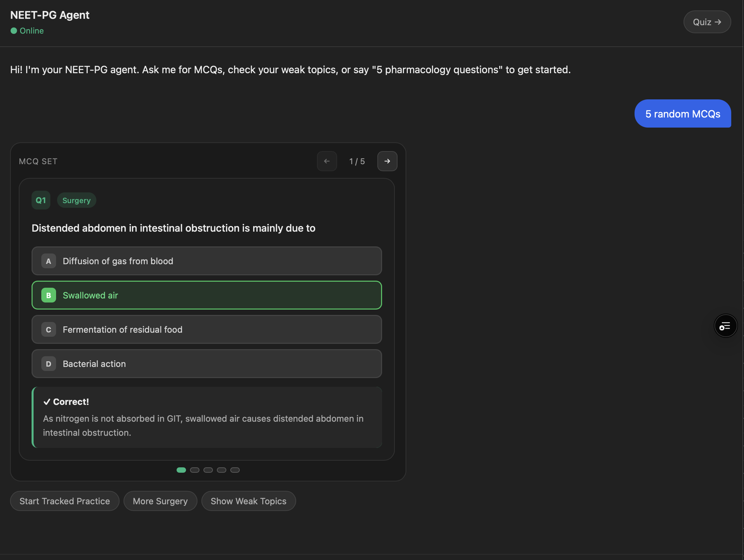Open the Quiz page button
Screen dimensions: 744x560
tap(707, 22)
